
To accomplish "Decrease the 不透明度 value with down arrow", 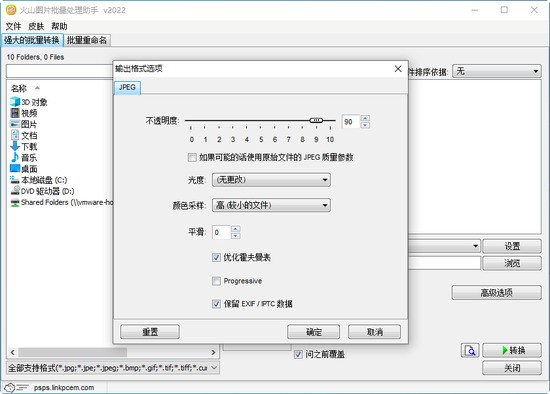I will pyautogui.click(x=365, y=125).
